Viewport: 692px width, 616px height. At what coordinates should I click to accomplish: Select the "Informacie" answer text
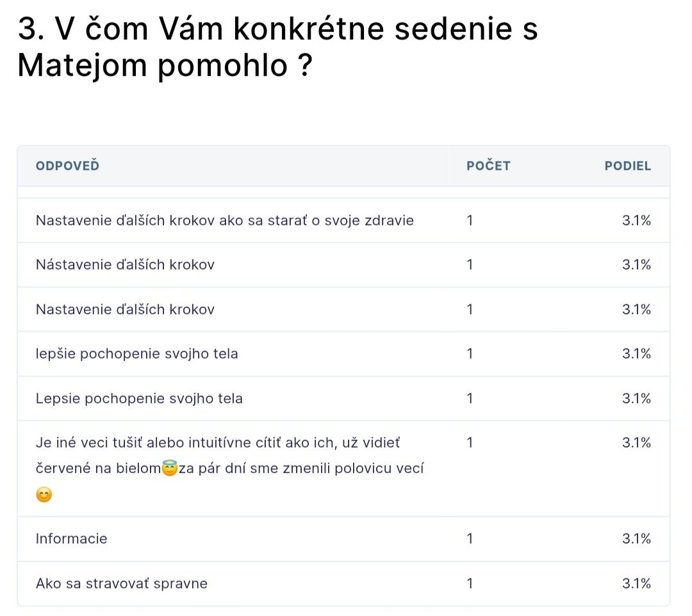pos(71,539)
